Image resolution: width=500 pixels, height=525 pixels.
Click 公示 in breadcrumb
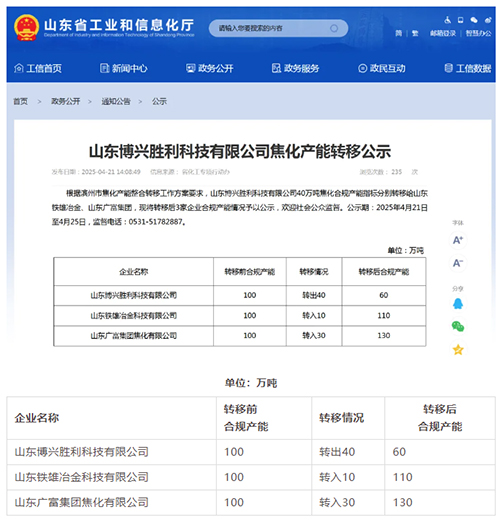tap(159, 101)
